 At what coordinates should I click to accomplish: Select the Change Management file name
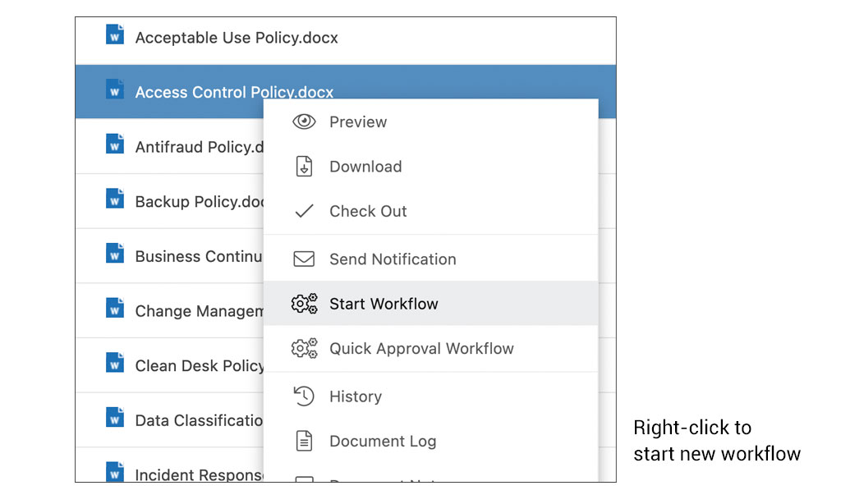coord(199,311)
